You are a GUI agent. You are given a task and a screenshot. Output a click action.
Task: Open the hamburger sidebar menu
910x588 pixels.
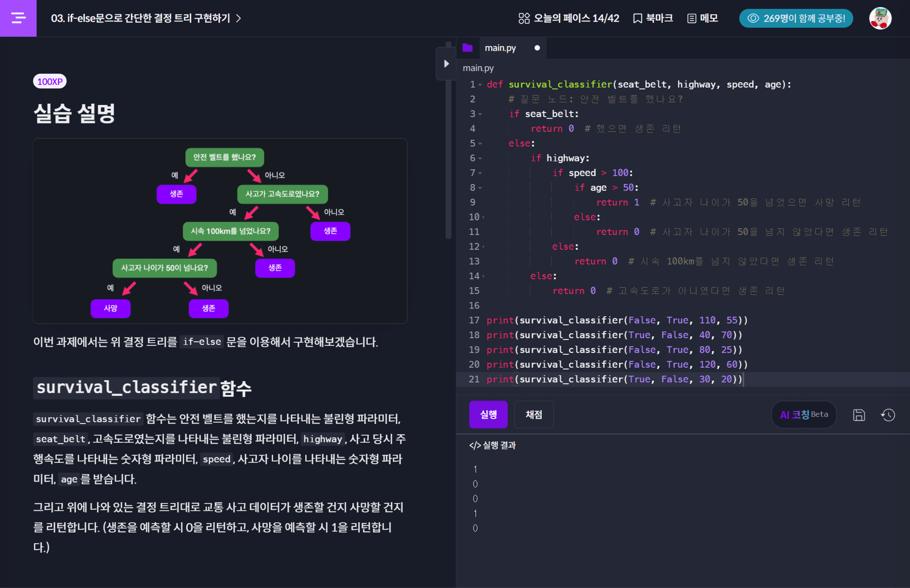click(x=18, y=18)
